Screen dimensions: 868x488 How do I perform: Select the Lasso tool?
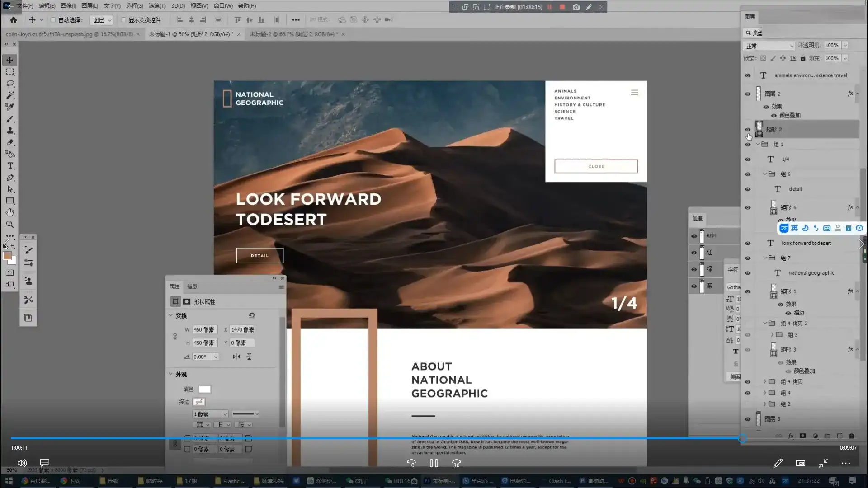[10, 84]
